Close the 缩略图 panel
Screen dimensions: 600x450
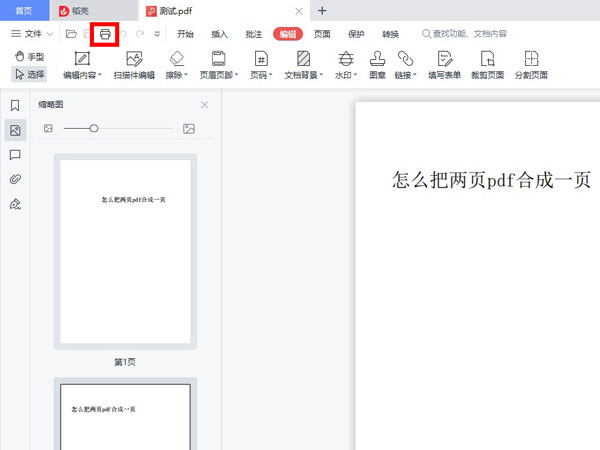pos(205,105)
